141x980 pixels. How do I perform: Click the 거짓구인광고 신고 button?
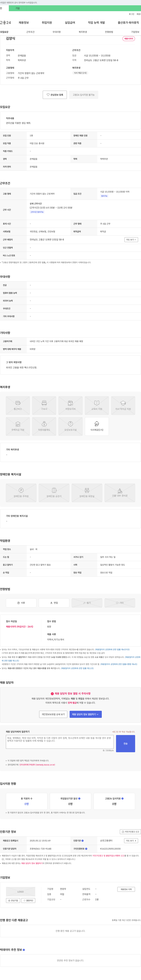pos(130,832)
